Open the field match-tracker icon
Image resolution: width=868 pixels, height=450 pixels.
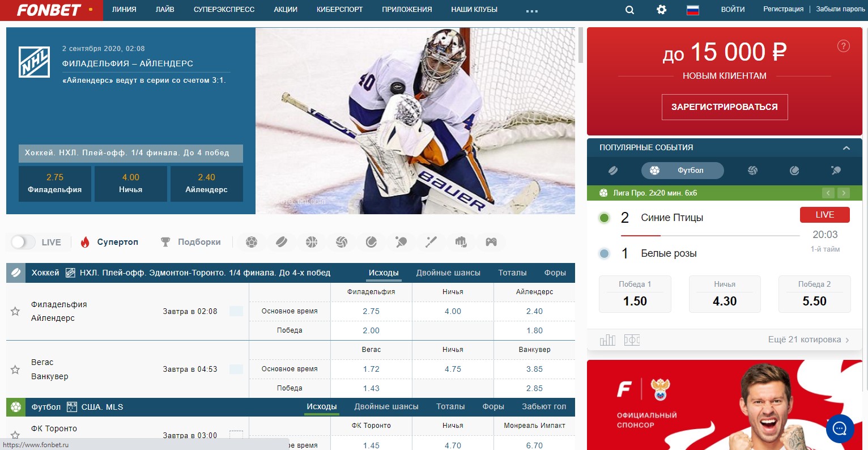(x=632, y=339)
